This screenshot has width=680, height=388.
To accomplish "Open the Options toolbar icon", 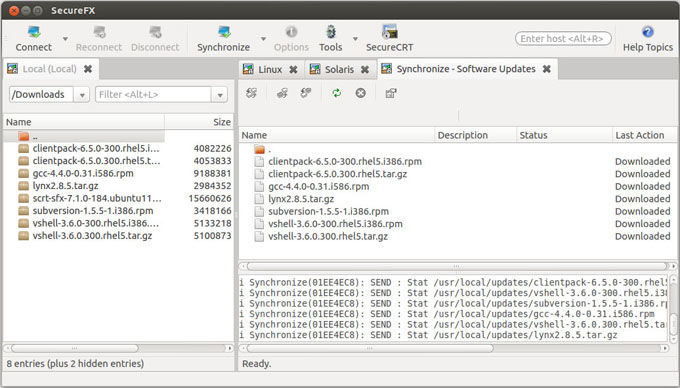I will tap(291, 38).
